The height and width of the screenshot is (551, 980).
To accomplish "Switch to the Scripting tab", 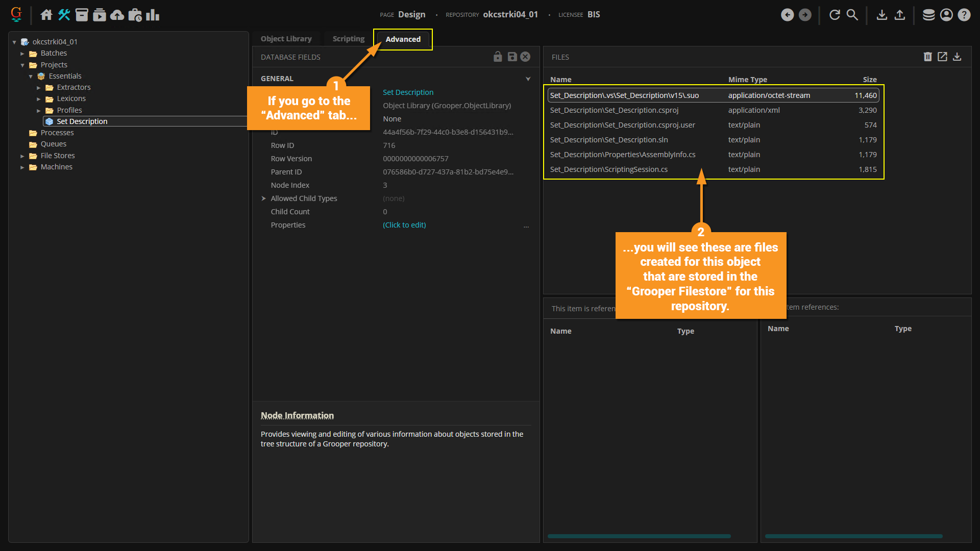I will (348, 39).
